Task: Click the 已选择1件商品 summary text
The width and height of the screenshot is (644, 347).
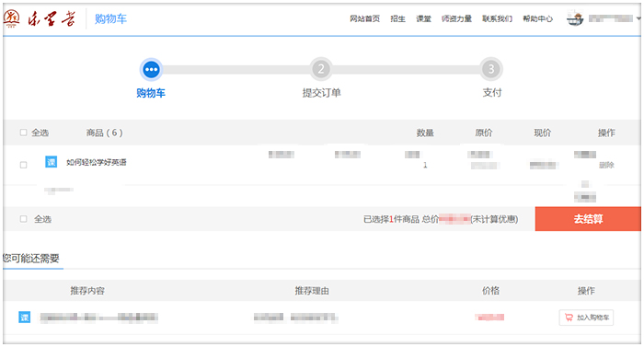Action: (x=391, y=219)
